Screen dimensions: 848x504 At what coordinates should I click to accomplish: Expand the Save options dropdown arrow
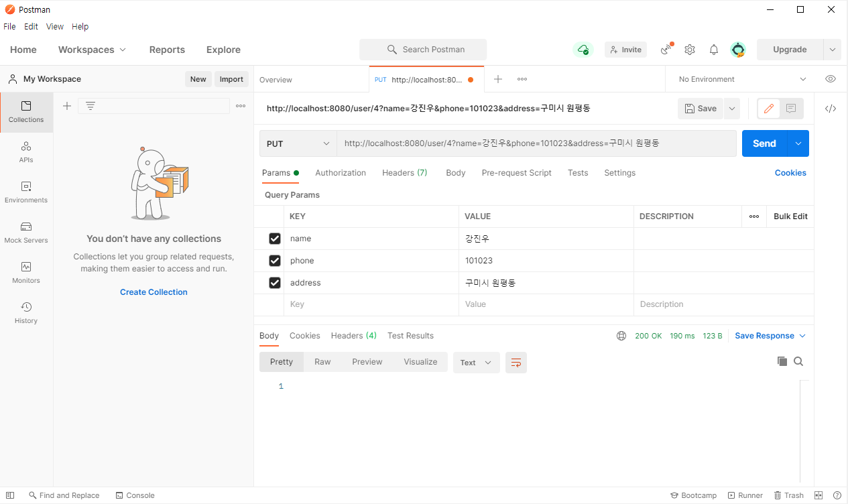(731, 109)
